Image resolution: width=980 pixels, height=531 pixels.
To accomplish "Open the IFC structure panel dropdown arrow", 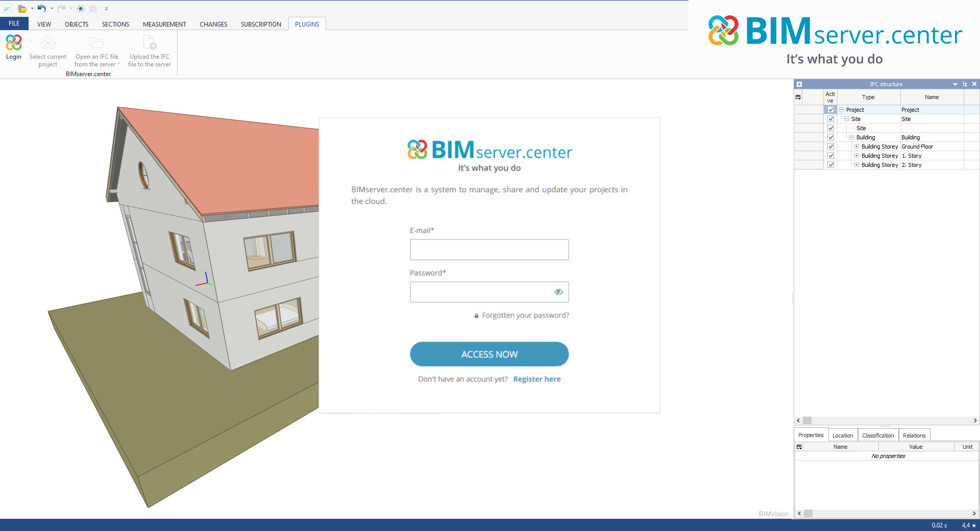I will (x=955, y=84).
